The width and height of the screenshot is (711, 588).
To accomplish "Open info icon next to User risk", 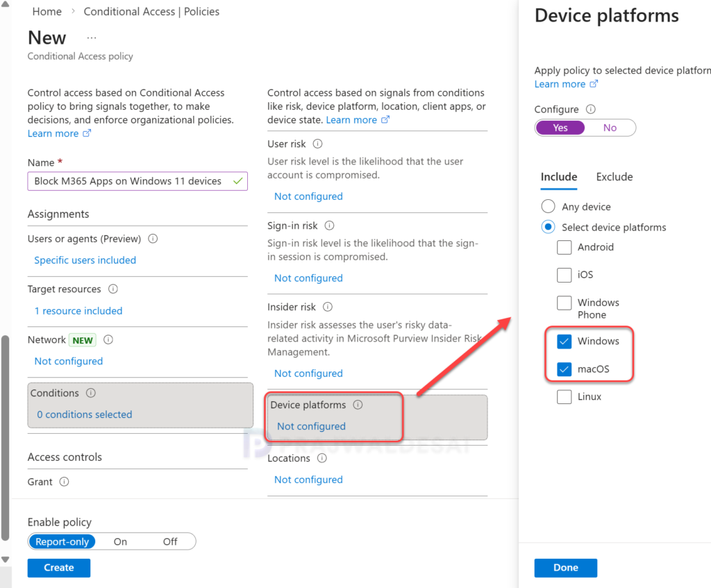I will coord(317,144).
